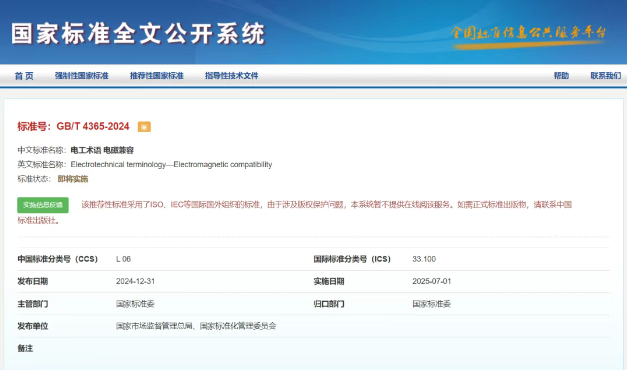Click the 主管部门 label
627x370 pixels.
click(32, 304)
